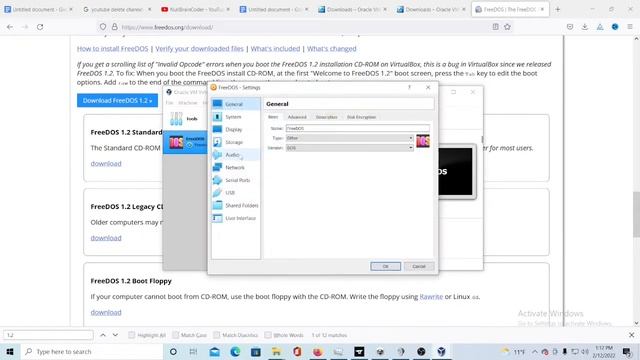Screen dimensions: 640x360
Task: Click the browser Back arrow
Action: coord(10,27)
